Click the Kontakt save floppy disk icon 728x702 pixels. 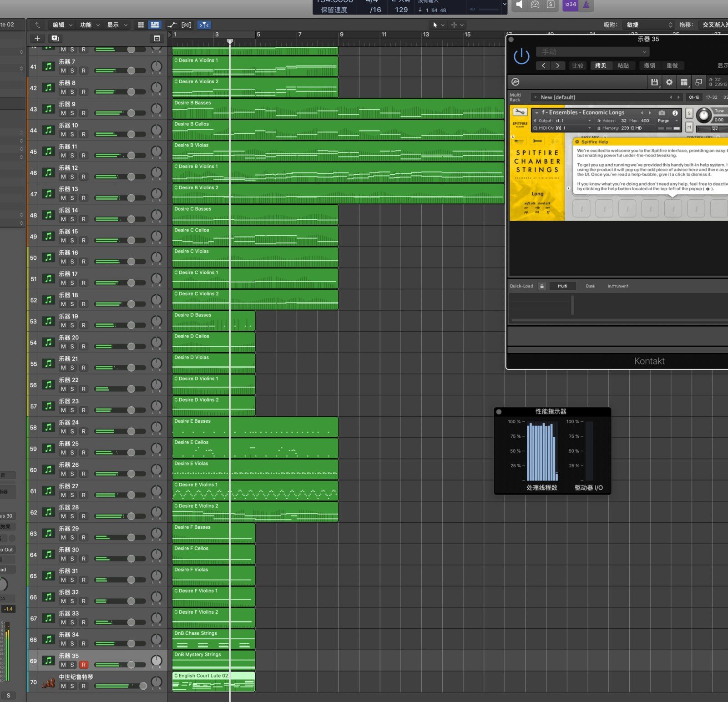click(x=654, y=82)
